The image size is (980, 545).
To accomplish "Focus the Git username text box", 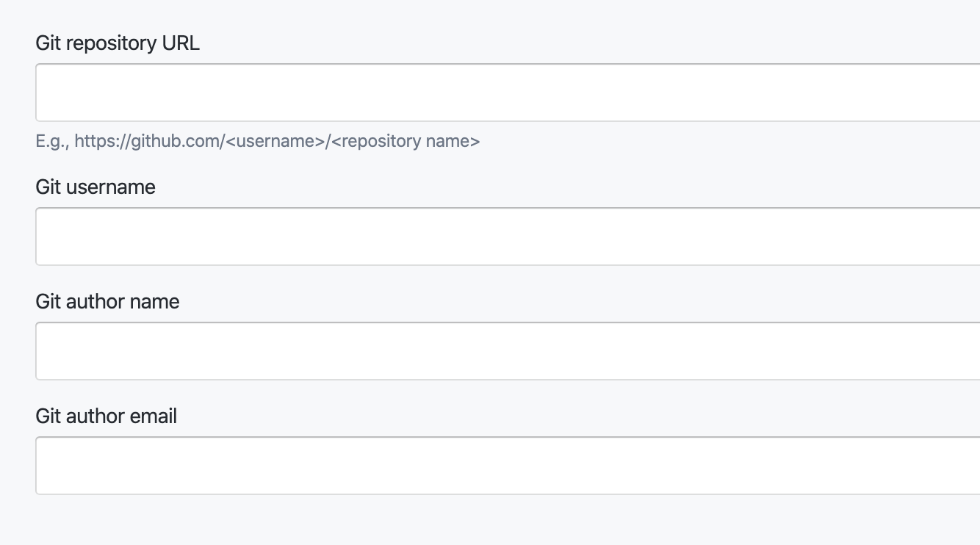I will [x=508, y=237].
